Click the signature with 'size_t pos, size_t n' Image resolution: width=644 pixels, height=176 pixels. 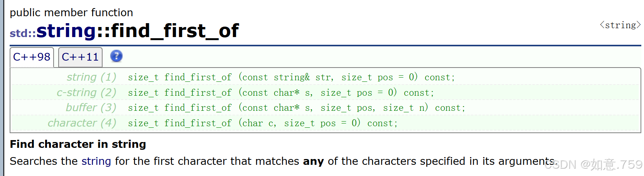297,108
